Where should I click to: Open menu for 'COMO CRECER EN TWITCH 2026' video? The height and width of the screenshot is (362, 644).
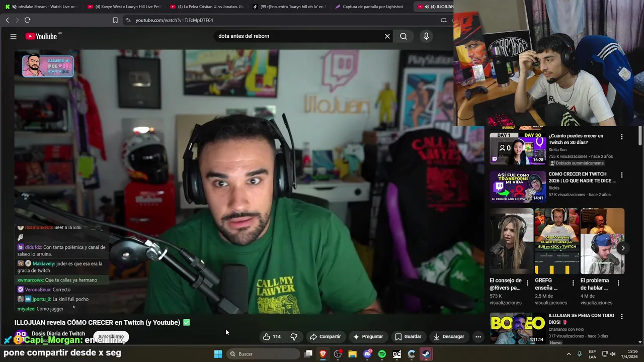coord(622,175)
